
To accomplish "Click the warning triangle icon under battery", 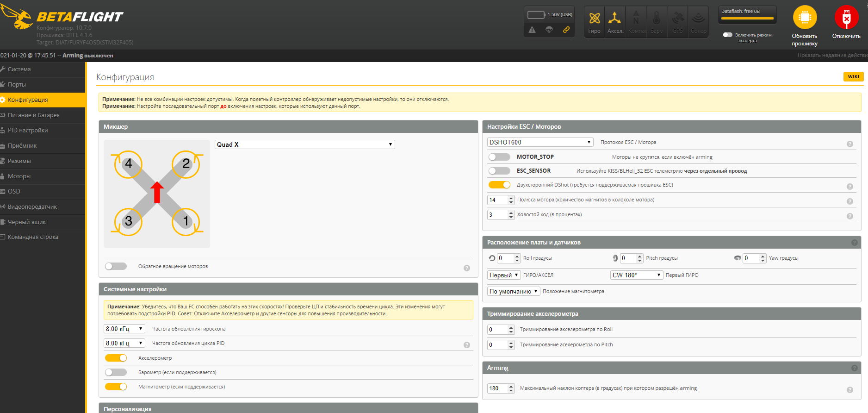I will pyautogui.click(x=532, y=30).
